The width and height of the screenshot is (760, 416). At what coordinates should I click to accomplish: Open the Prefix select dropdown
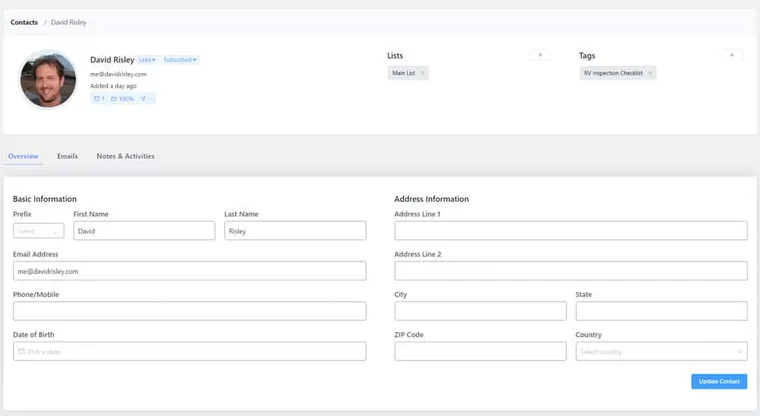(39, 231)
